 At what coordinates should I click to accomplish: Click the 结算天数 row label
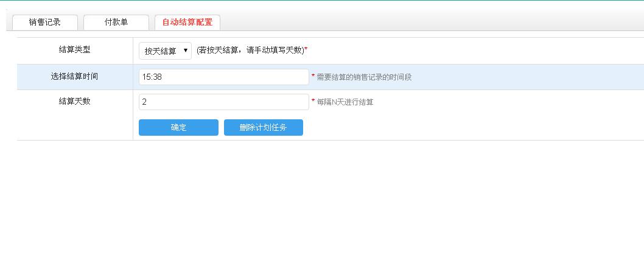pyautogui.click(x=74, y=102)
